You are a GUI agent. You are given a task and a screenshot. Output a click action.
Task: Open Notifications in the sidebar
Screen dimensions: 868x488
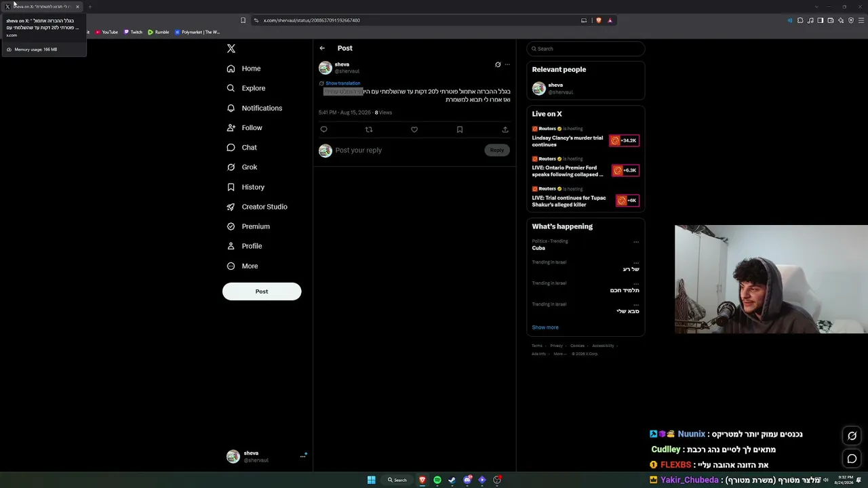point(254,108)
